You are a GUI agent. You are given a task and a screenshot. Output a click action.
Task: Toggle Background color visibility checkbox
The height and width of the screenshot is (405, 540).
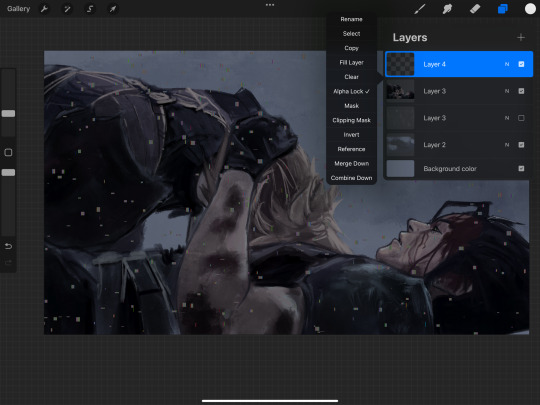521,168
